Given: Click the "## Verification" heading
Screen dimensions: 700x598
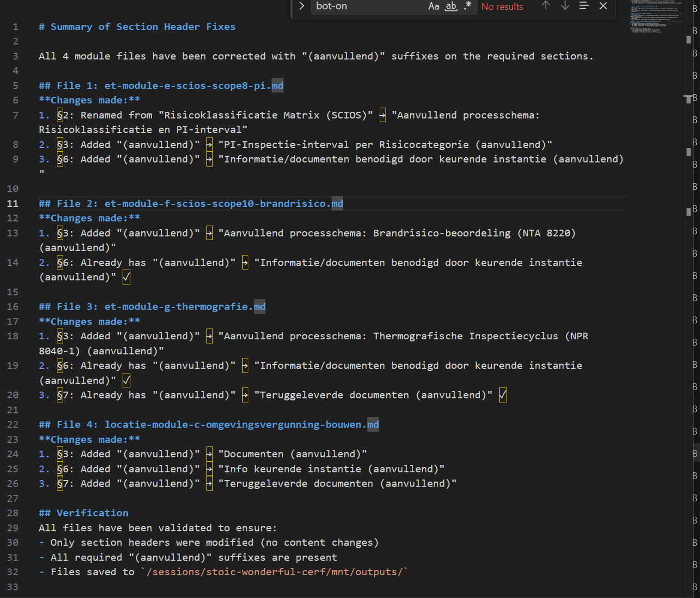Looking at the screenshot, I should point(84,513).
